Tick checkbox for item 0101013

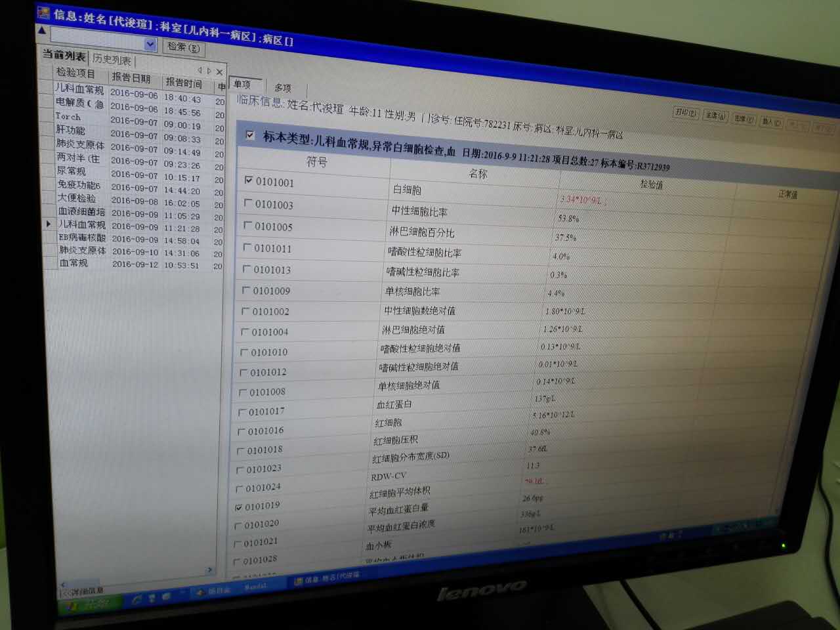point(246,268)
